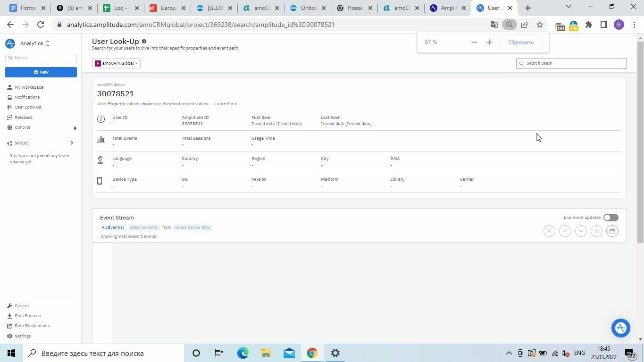Open the Analytics product switcher
Image resolution: width=644 pixels, height=362 pixels.
tap(35, 43)
